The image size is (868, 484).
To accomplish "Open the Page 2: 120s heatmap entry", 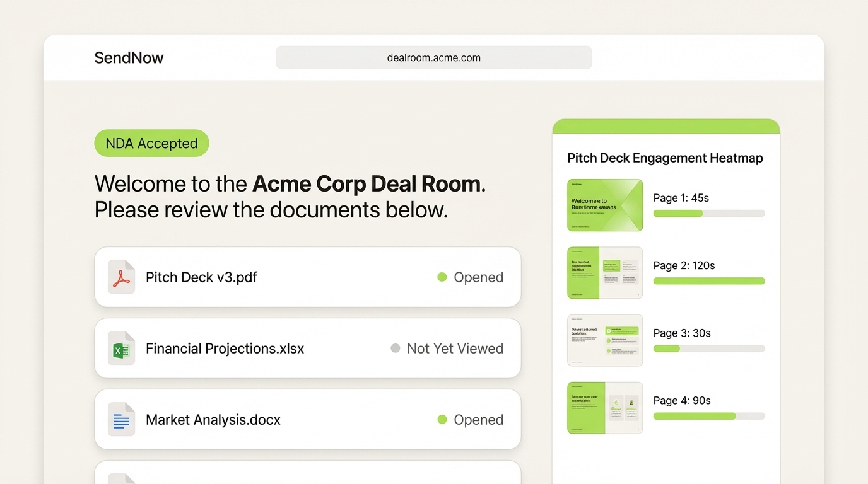I will point(684,265).
